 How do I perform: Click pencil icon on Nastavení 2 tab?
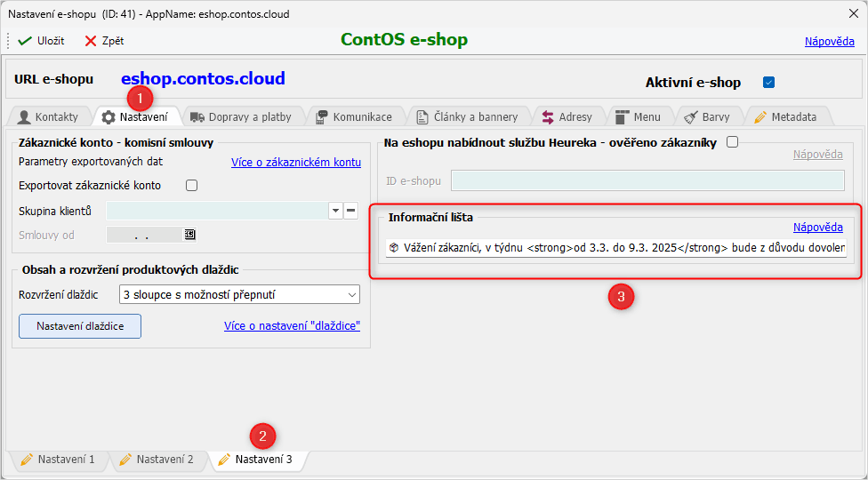pyautogui.click(x=125, y=460)
